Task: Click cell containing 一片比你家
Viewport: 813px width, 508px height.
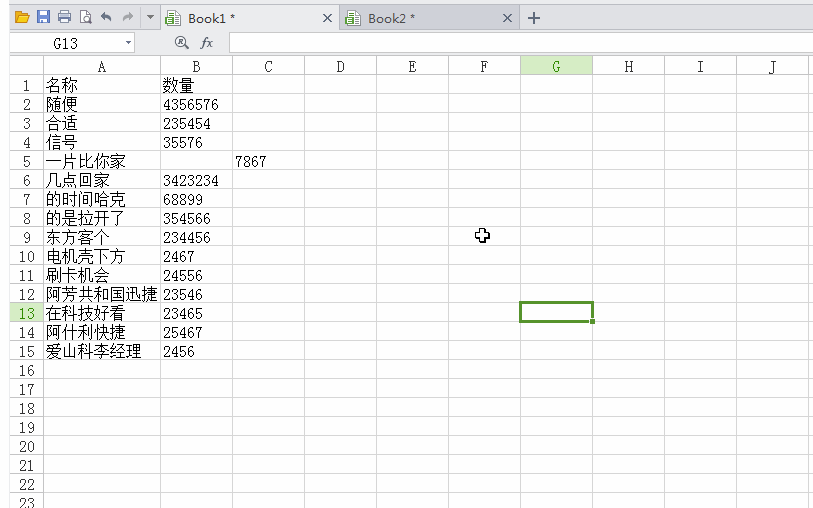Action: coord(102,161)
